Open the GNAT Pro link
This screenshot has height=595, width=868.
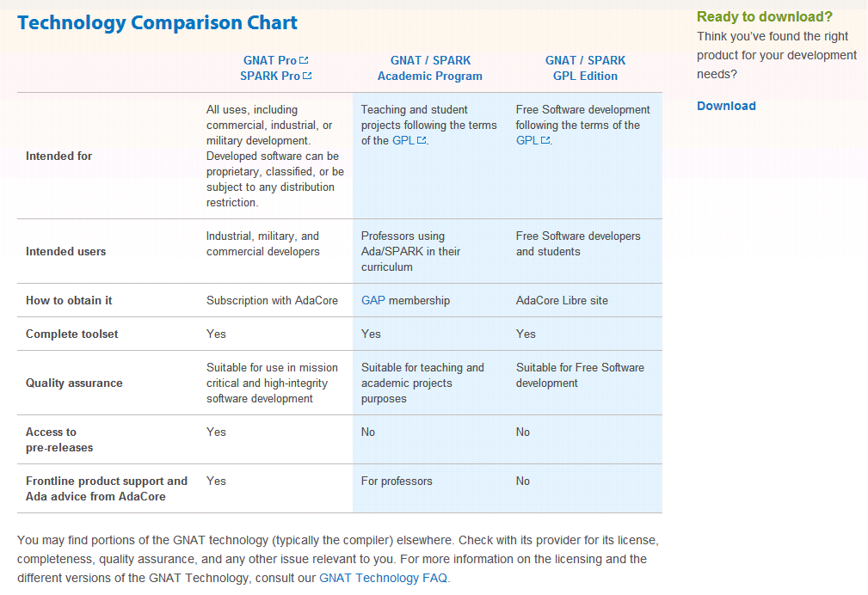coord(269,60)
